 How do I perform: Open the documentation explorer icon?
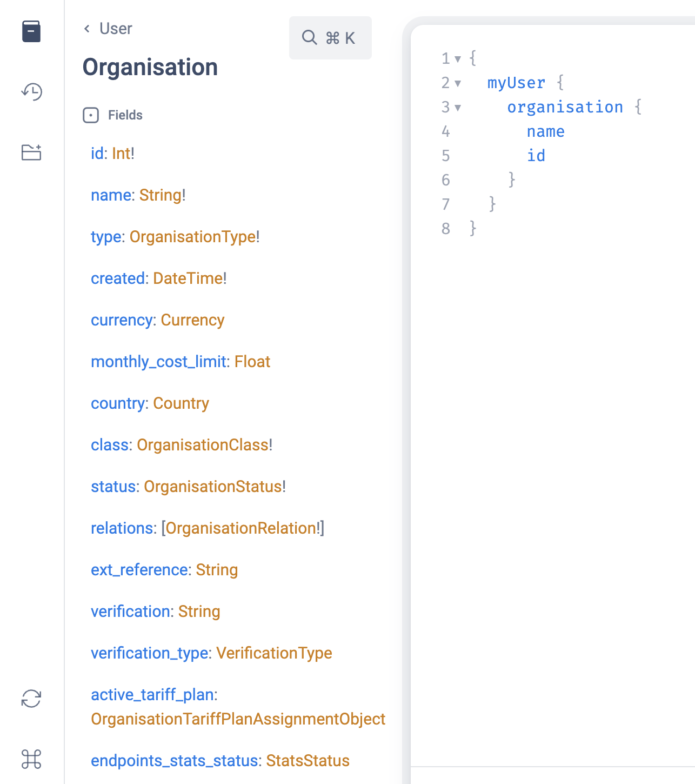31,31
